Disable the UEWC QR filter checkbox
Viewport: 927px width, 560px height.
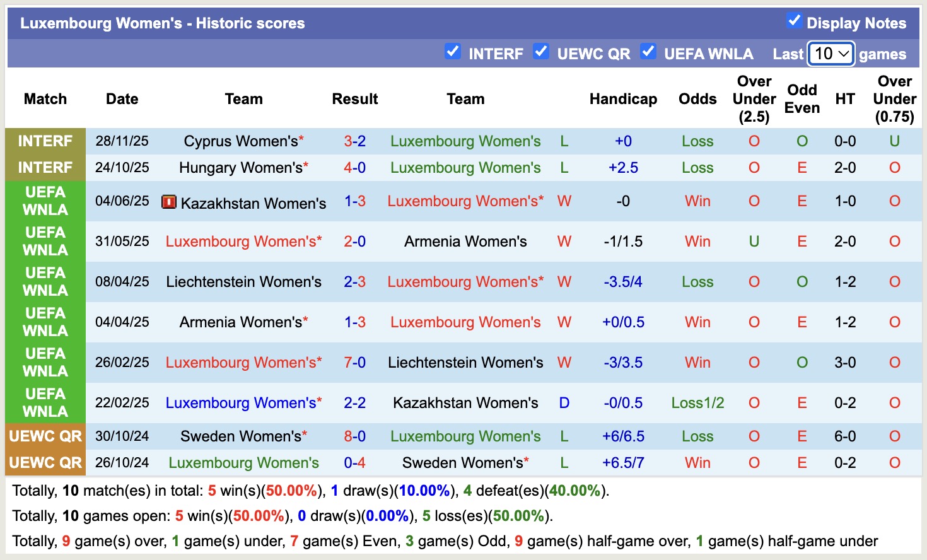coord(541,52)
